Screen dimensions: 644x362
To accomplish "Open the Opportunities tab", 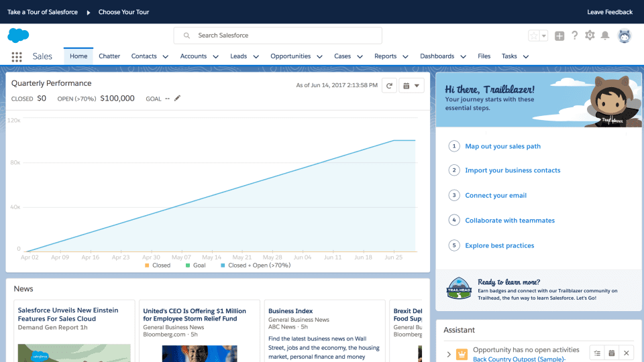I will tap(290, 56).
